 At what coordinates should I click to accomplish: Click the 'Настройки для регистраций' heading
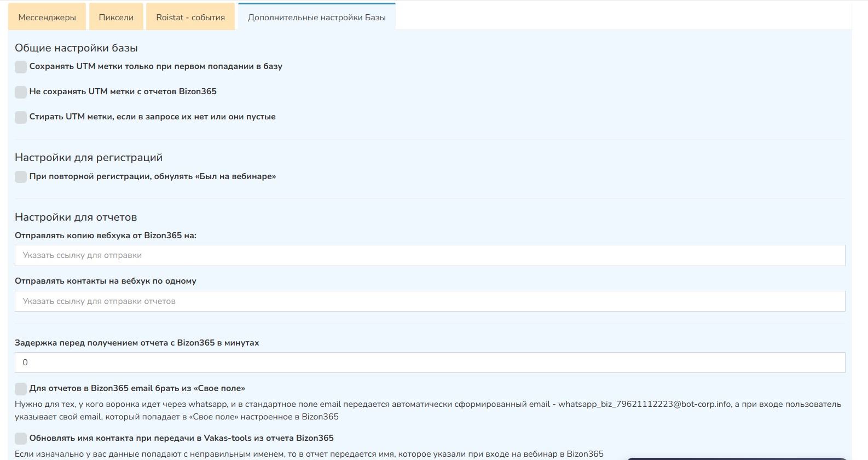point(89,158)
